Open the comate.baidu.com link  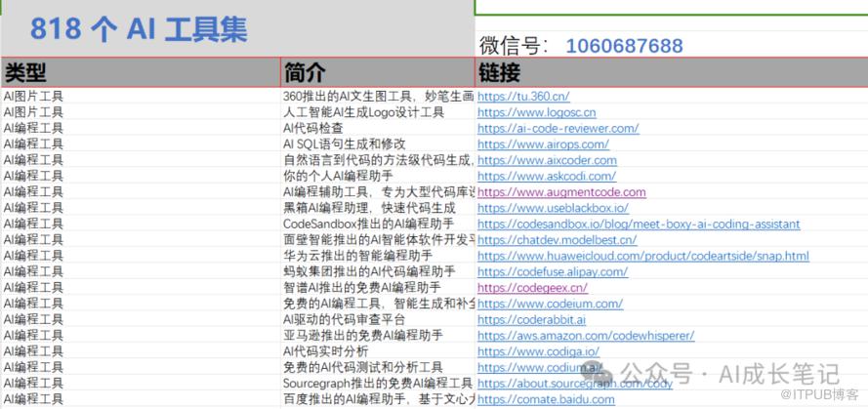[x=546, y=399]
